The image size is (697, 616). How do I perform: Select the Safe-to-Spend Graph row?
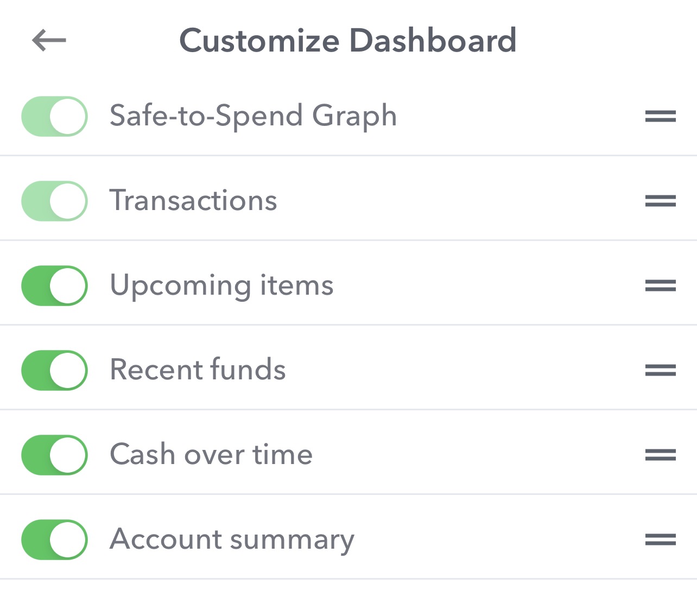click(x=253, y=116)
